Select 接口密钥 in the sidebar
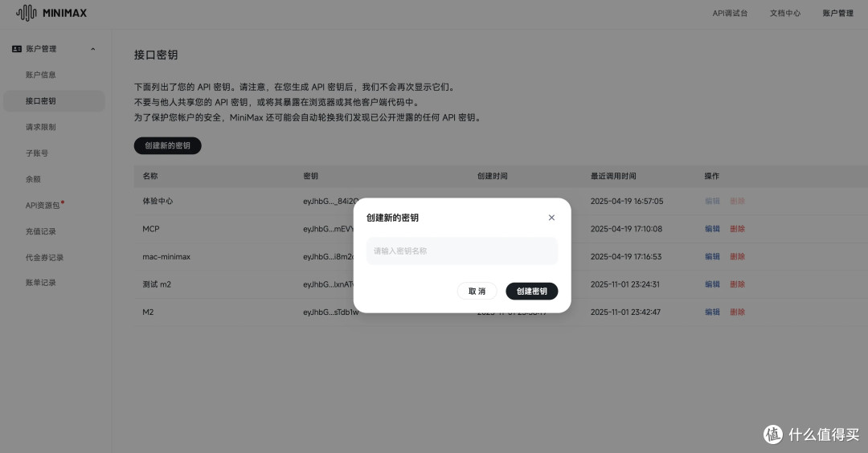868x453 pixels. (x=54, y=100)
